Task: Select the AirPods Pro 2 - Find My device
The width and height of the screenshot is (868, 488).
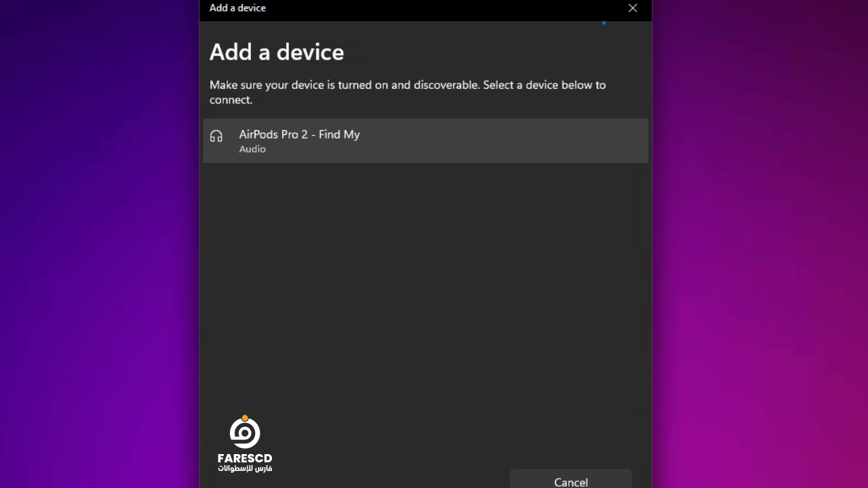Action: [425, 141]
